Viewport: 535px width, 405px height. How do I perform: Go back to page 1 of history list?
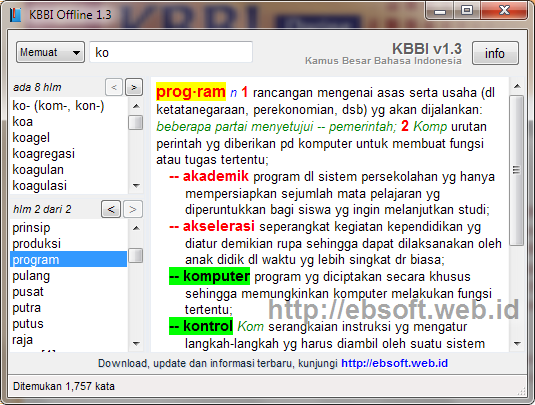click(x=111, y=209)
